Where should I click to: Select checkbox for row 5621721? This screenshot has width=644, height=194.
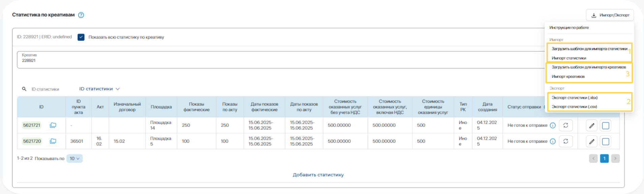click(606, 126)
